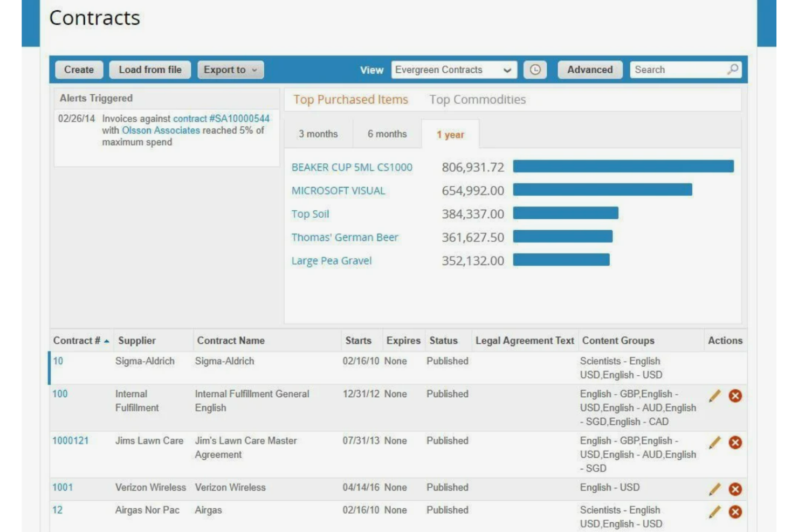
Task: Click the 806,931.72 amount value
Action: 473,168
